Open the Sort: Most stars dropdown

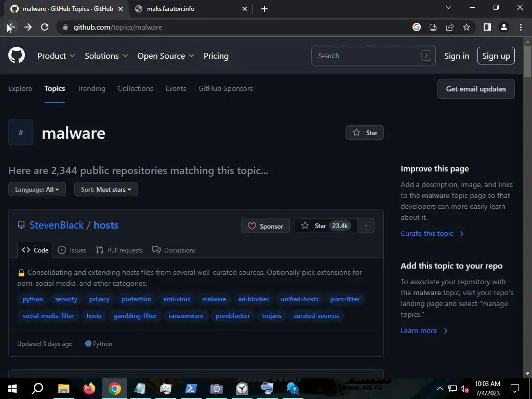coord(106,189)
